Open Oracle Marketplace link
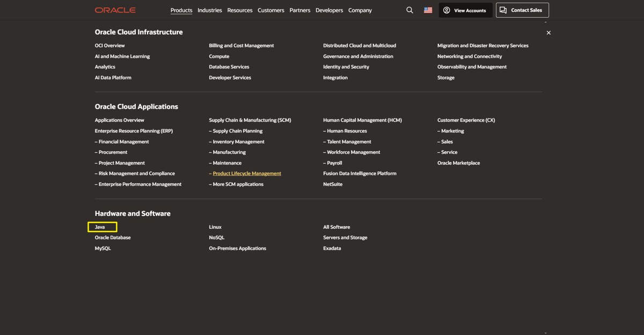The image size is (644, 335). click(458, 163)
